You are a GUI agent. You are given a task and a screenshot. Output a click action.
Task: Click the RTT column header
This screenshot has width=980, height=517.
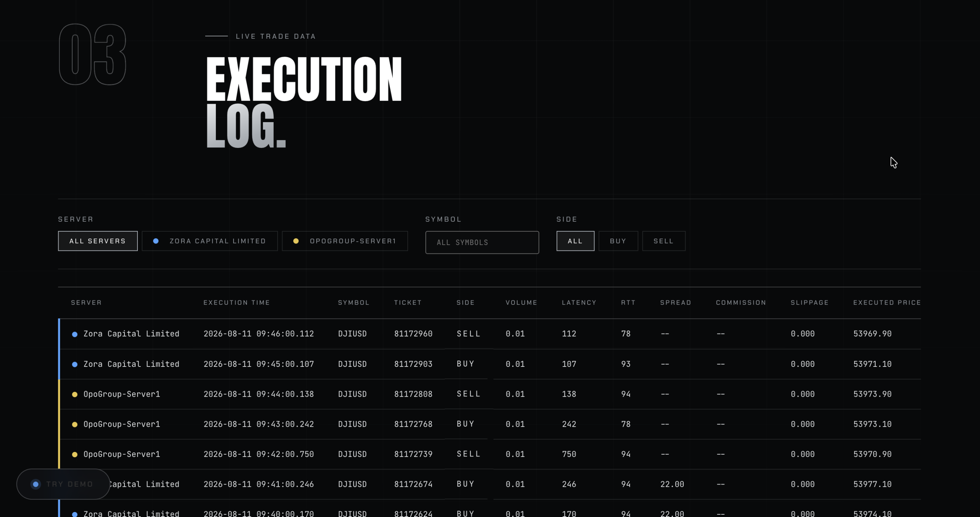628,303
